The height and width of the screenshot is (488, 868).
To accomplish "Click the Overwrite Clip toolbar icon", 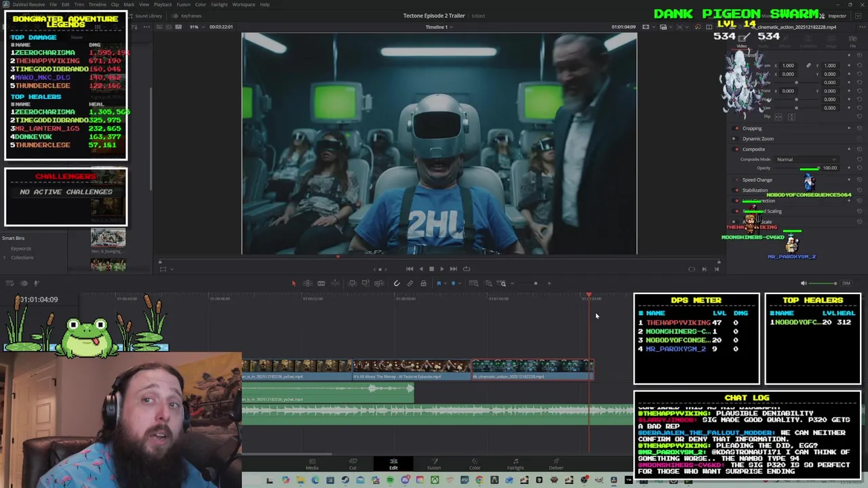I will pyautogui.click(x=366, y=283).
